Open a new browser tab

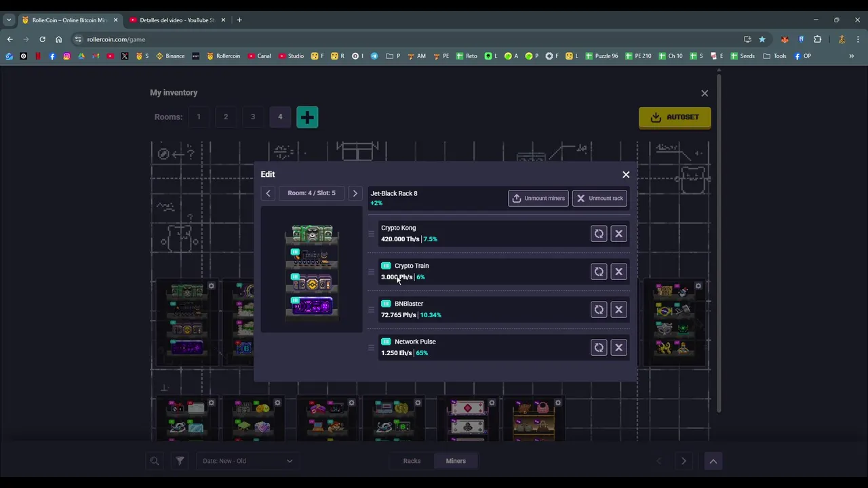tap(239, 20)
